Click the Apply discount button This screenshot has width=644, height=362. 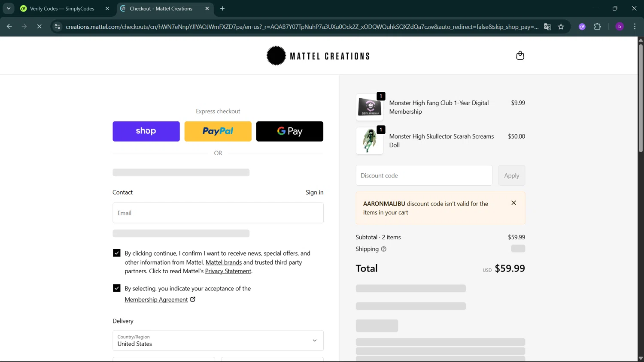point(512,175)
